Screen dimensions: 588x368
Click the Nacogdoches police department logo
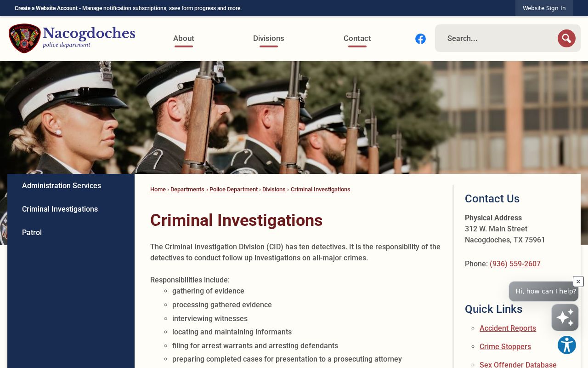pyautogui.click(x=72, y=38)
